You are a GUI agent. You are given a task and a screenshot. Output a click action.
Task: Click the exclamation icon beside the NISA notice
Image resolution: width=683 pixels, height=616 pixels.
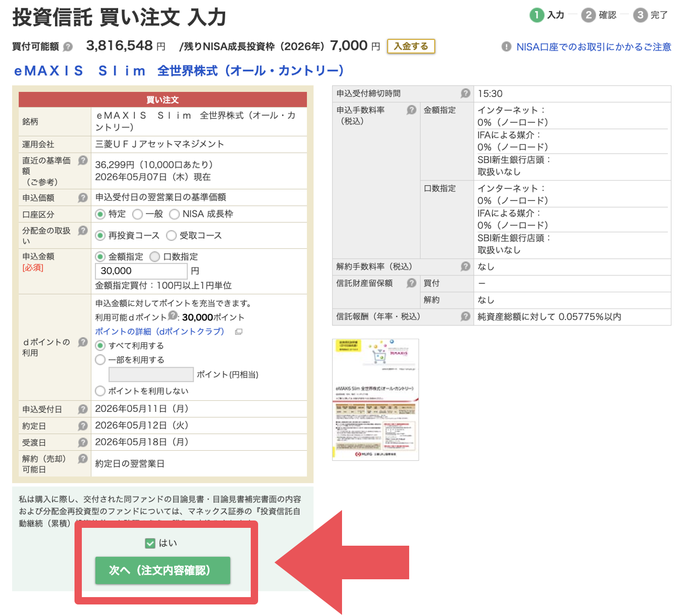[506, 47]
